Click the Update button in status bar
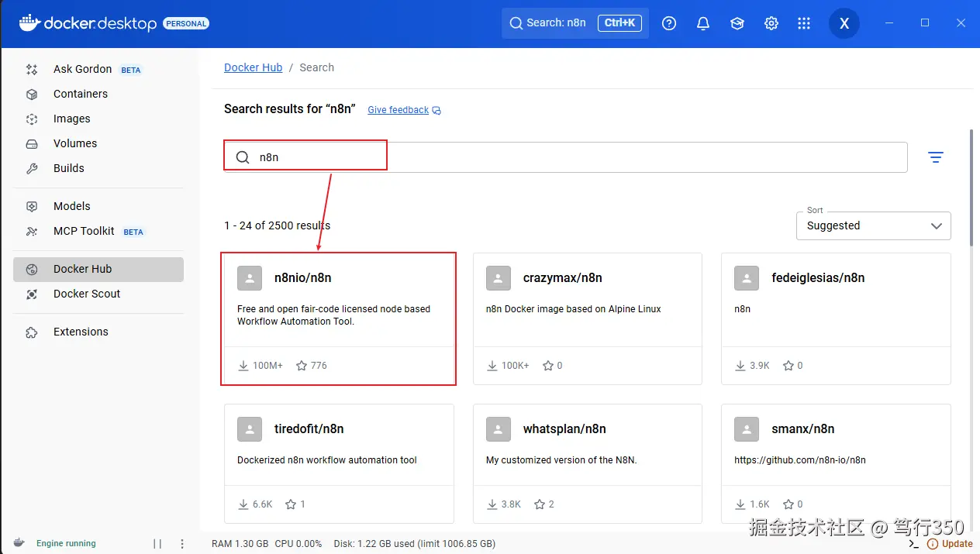The height and width of the screenshot is (554, 980). pyautogui.click(x=951, y=544)
